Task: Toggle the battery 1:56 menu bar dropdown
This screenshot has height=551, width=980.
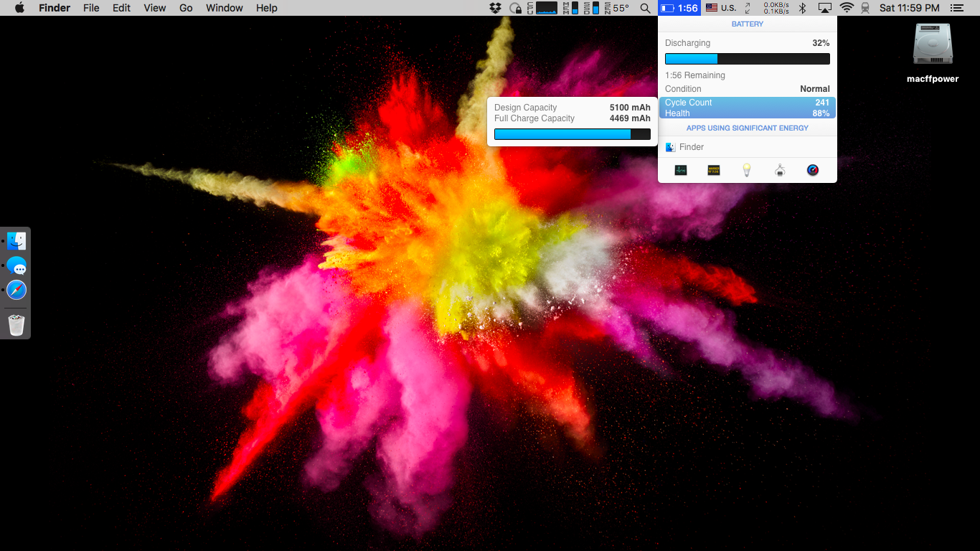Action: point(679,8)
